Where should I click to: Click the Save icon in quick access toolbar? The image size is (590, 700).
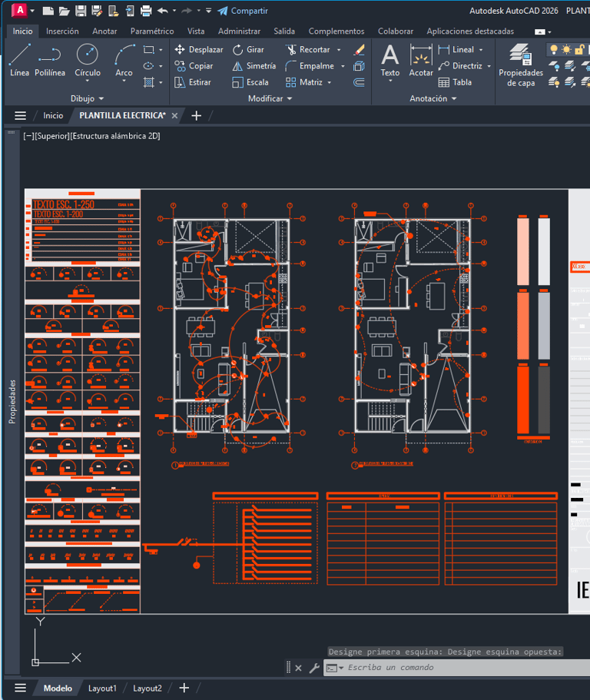(81, 11)
